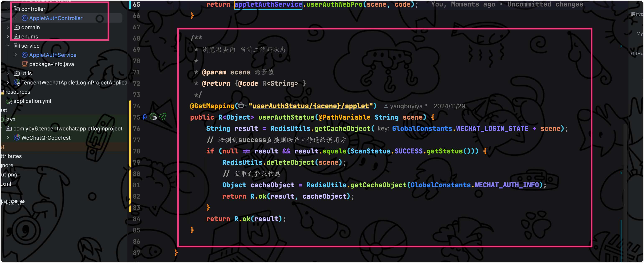This screenshot has width=644, height=263.
Task: Open the userAuthStatus/{scene}/applet URL link
Action: [311, 106]
